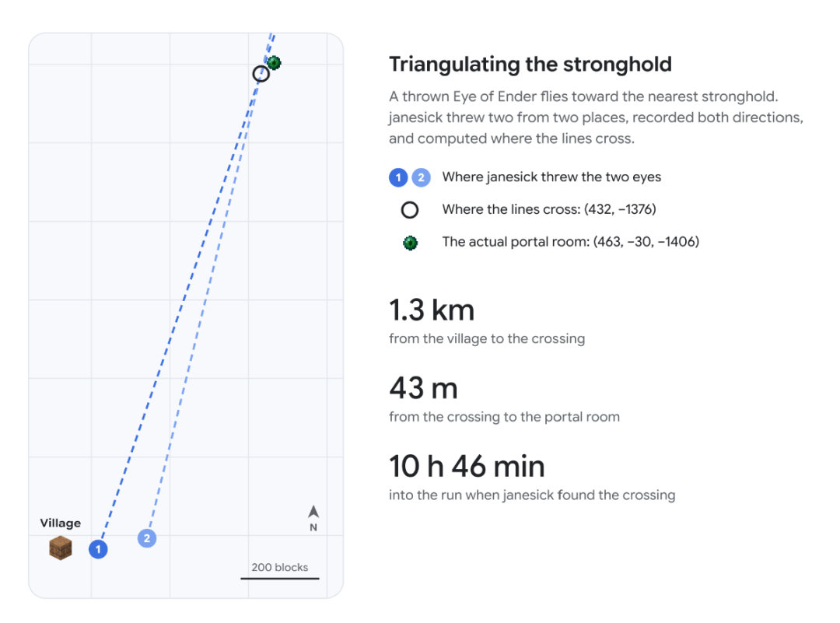The image size is (840, 623).
Task: Click the legend's dark blue 1 badge
Action: [398, 177]
